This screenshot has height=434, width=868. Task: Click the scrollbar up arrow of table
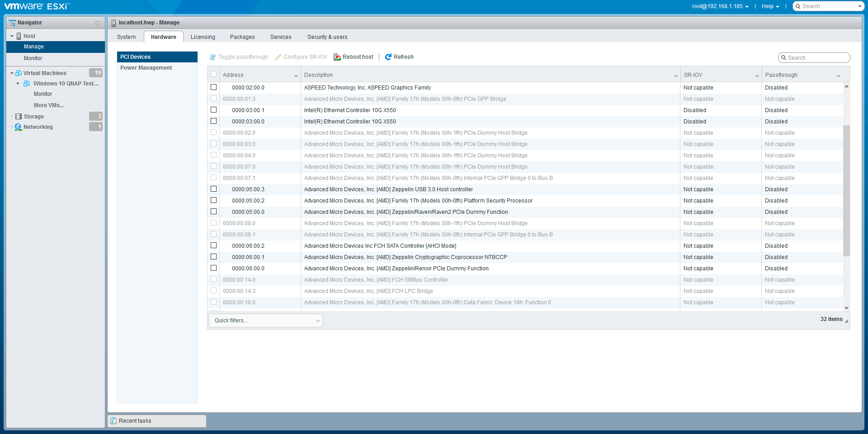coord(846,86)
